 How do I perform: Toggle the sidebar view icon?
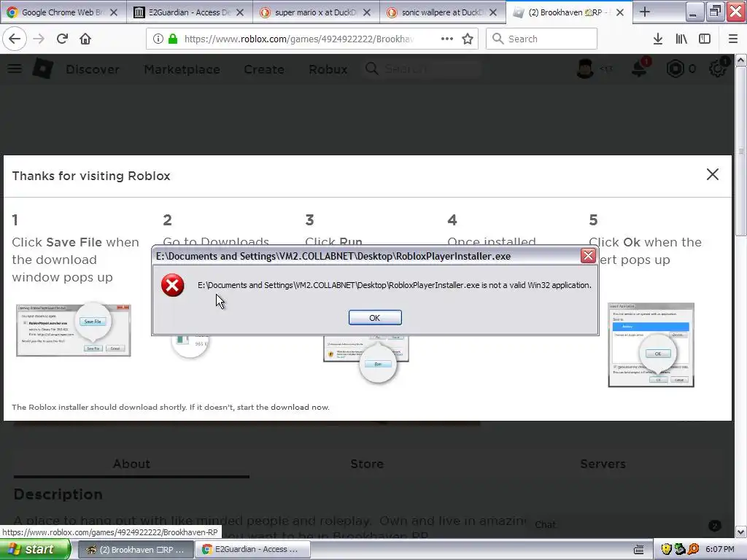click(x=705, y=39)
